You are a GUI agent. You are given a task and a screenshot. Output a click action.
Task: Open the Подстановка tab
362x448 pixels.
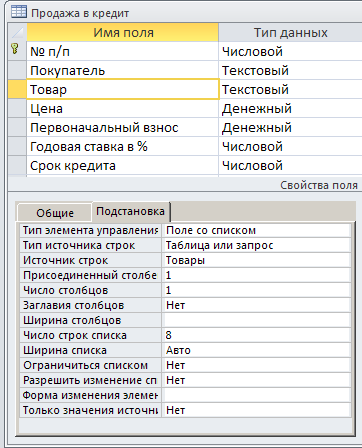pyautogui.click(x=130, y=211)
